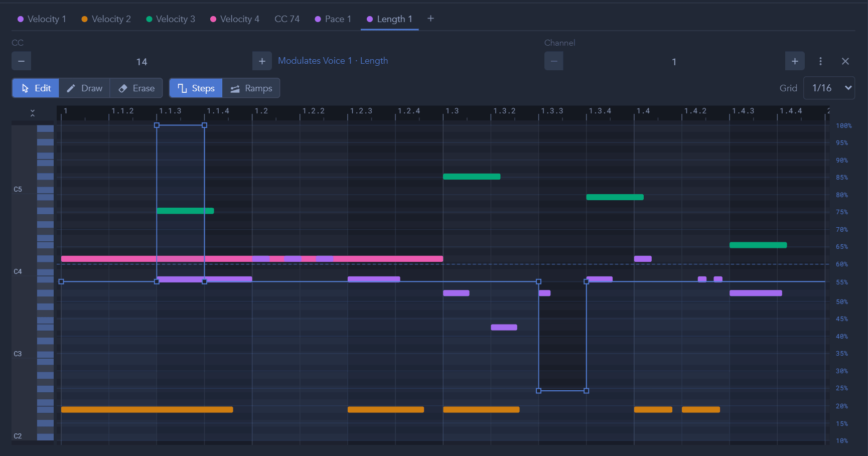This screenshot has height=456, width=868.
Task: Select the Edit tool
Action: pos(36,88)
